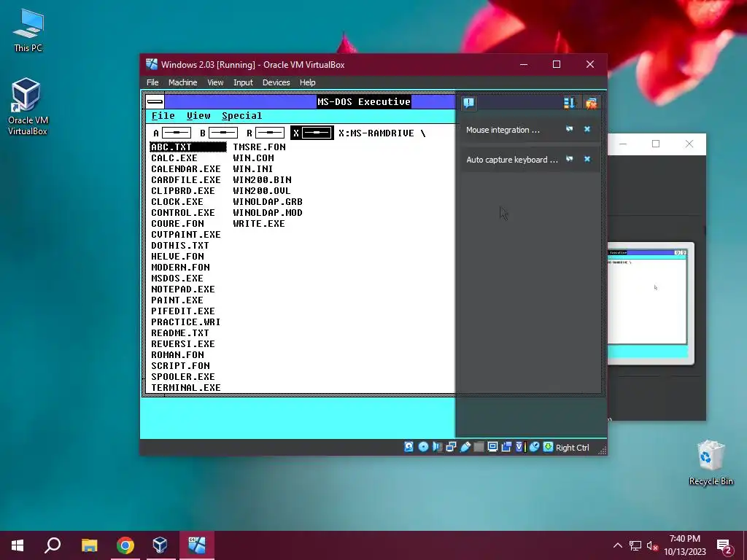This screenshot has width=747, height=560.
Task: Click the CPU virtualization status icon
Action: [519, 447]
